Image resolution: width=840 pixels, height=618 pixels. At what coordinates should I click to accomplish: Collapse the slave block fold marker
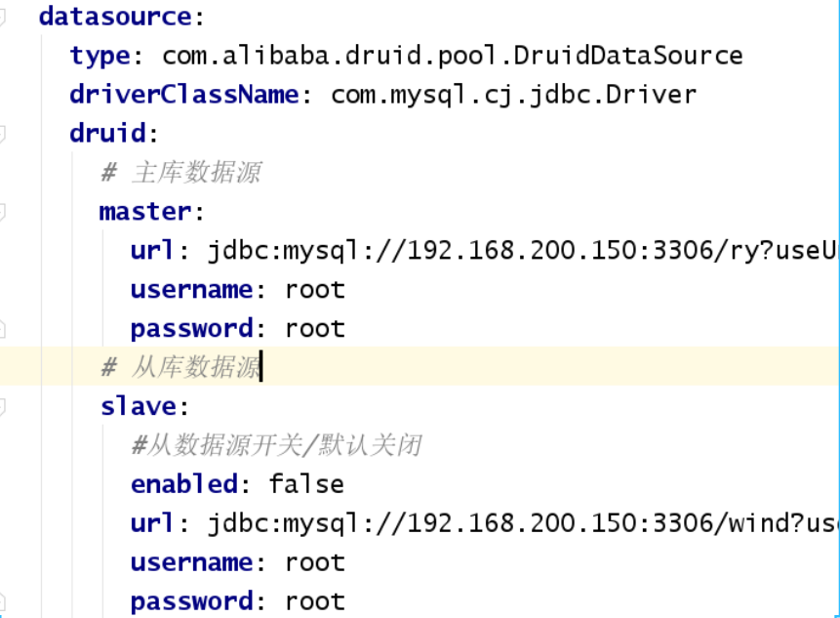2,407
